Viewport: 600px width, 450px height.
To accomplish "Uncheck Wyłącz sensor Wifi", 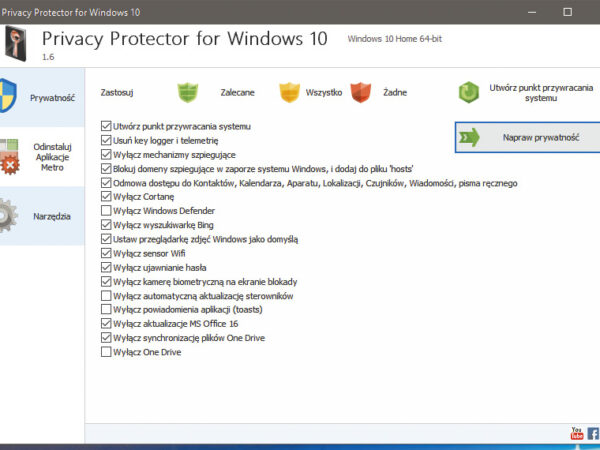I will click(106, 254).
